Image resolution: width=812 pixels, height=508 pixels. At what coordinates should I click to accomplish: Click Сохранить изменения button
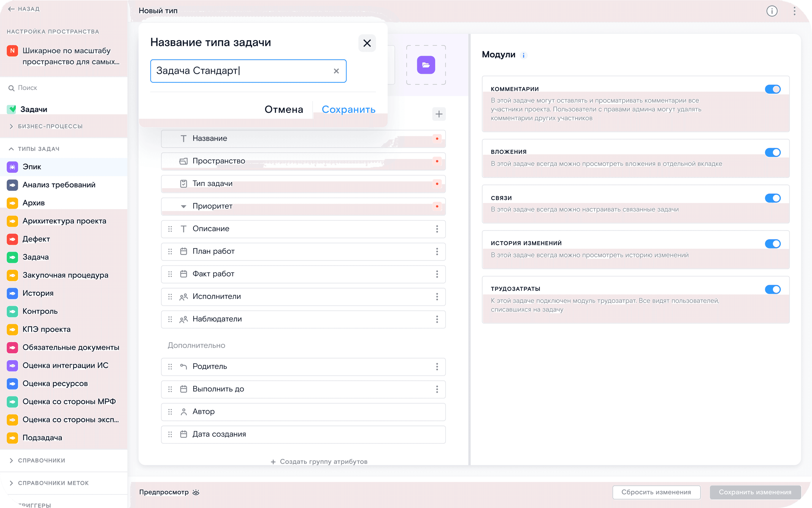click(x=755, y=492)
